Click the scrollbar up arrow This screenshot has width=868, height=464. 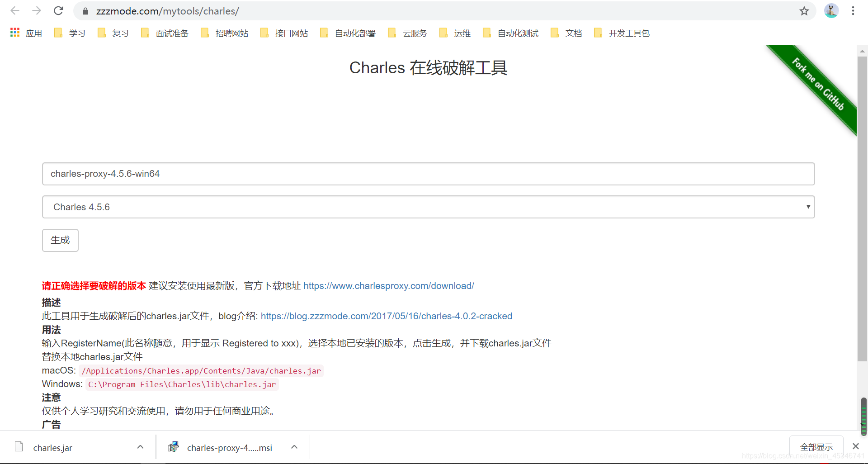pyautogui.click(x=862, y=51)
